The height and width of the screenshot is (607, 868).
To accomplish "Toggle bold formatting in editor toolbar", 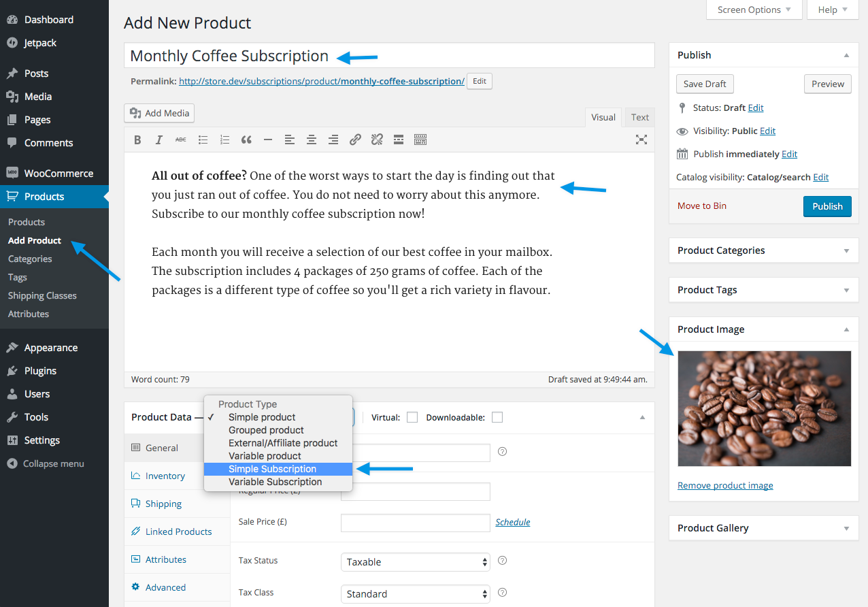I will tap(137, 140).
